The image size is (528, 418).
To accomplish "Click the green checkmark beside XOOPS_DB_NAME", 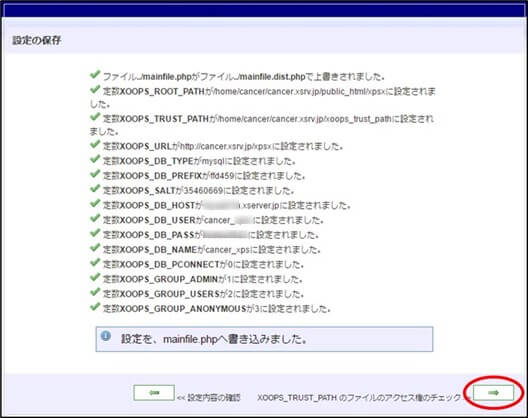I will pos(95,248).
